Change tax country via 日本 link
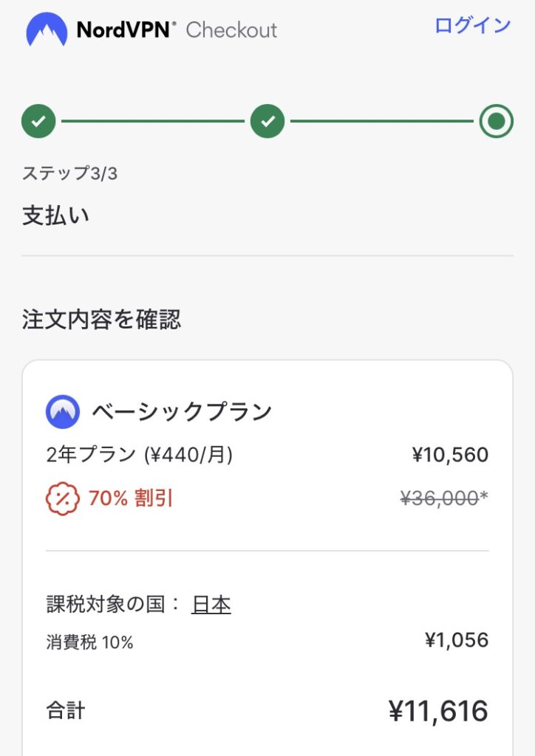 211,605
